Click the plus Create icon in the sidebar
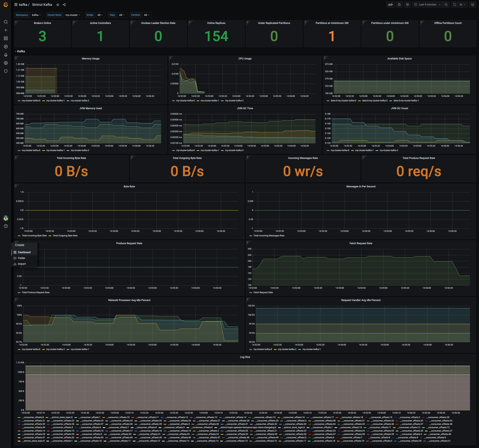This screenshot has width=479, height=448. [x=6, y=30]
